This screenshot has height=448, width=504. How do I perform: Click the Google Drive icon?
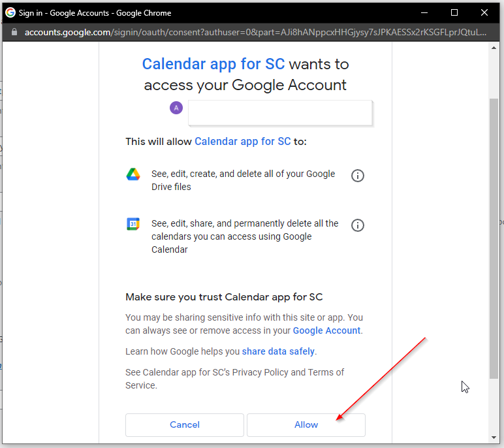(x=133, y=174)
